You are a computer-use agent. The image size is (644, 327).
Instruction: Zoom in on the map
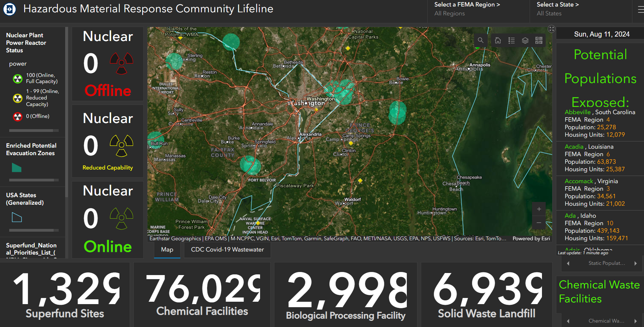(539, 209)
